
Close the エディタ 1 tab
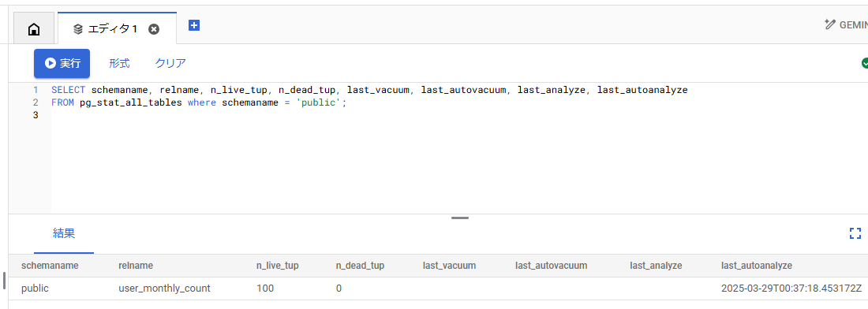(154, 29)
